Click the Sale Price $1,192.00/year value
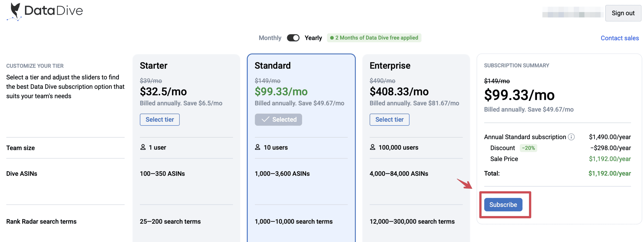 point(610,159)
